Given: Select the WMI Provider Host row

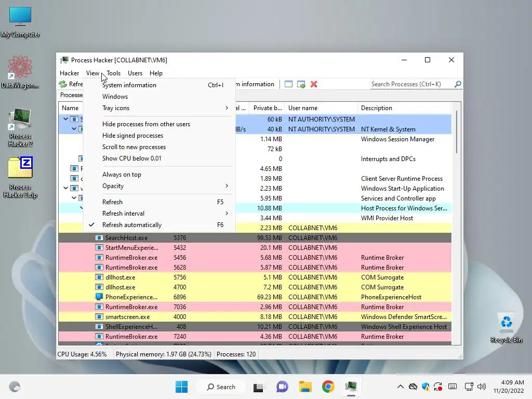Looking at the screenshot, I should pyautogui.click(x=343, y=218).
